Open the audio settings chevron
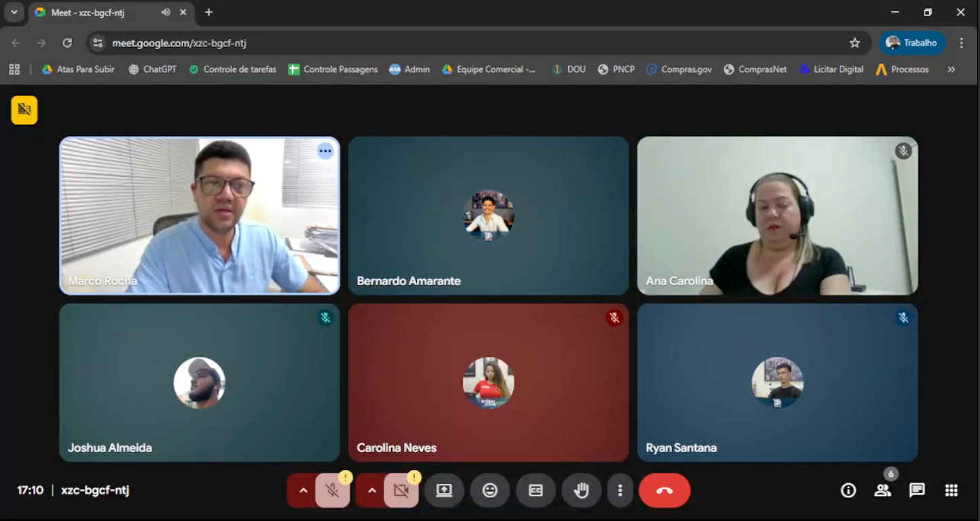The height and width of the screenshot is (521, 980). click(x=303, y=490)
